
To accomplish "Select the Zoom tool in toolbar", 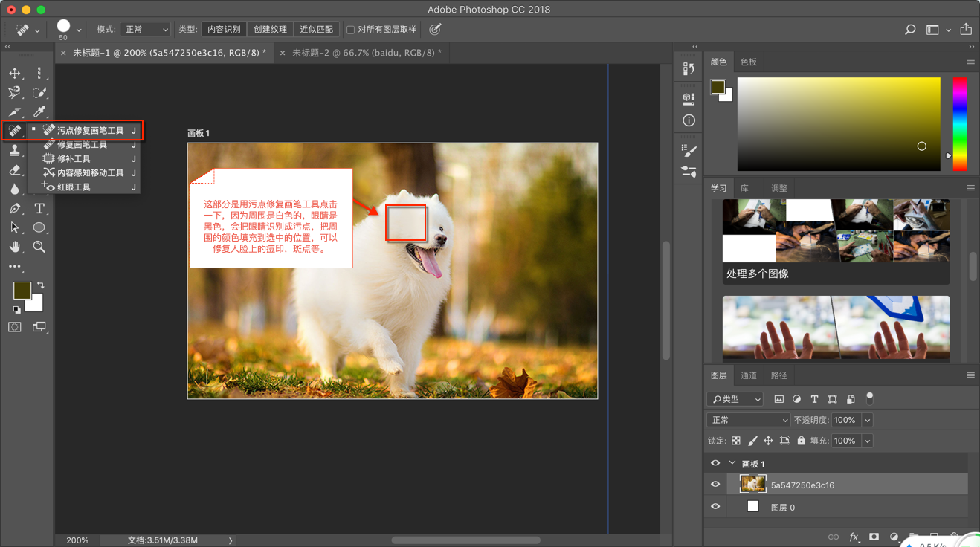I will 39,247.
